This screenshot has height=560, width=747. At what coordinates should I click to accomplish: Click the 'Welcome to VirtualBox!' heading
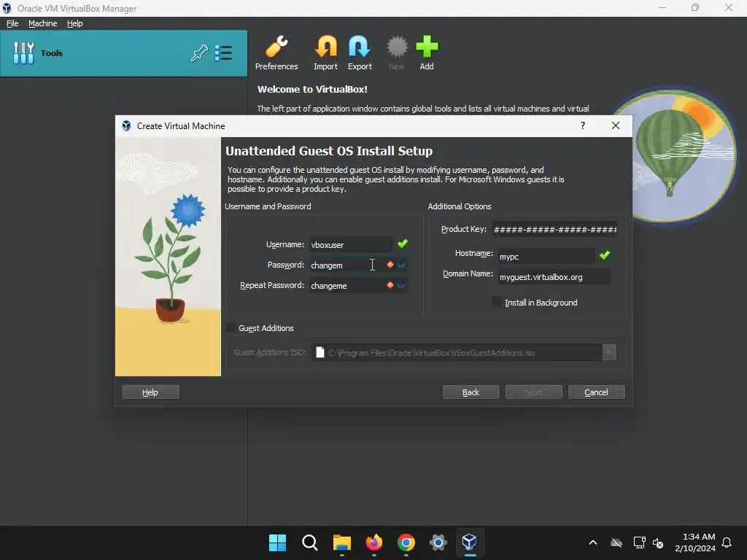312,89
